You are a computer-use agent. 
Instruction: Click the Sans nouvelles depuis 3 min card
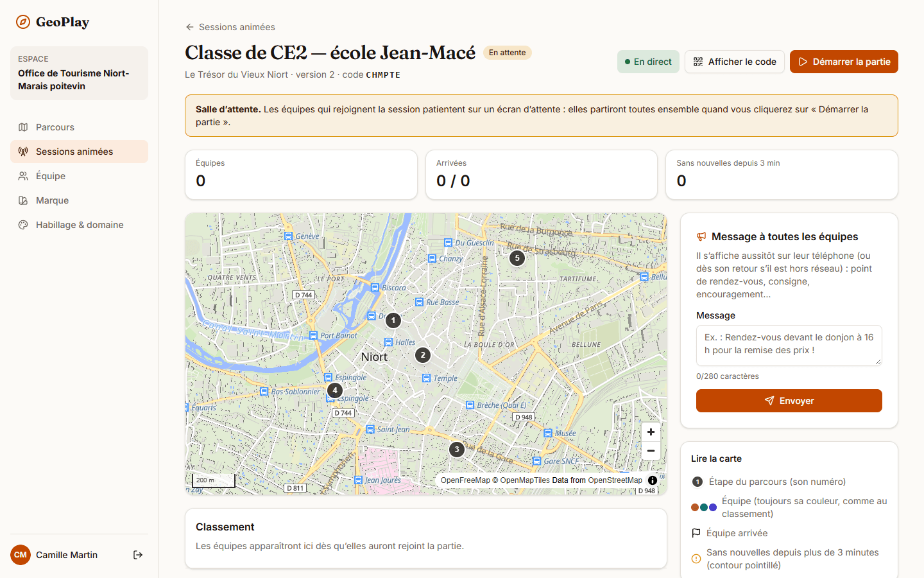[782, 175]
